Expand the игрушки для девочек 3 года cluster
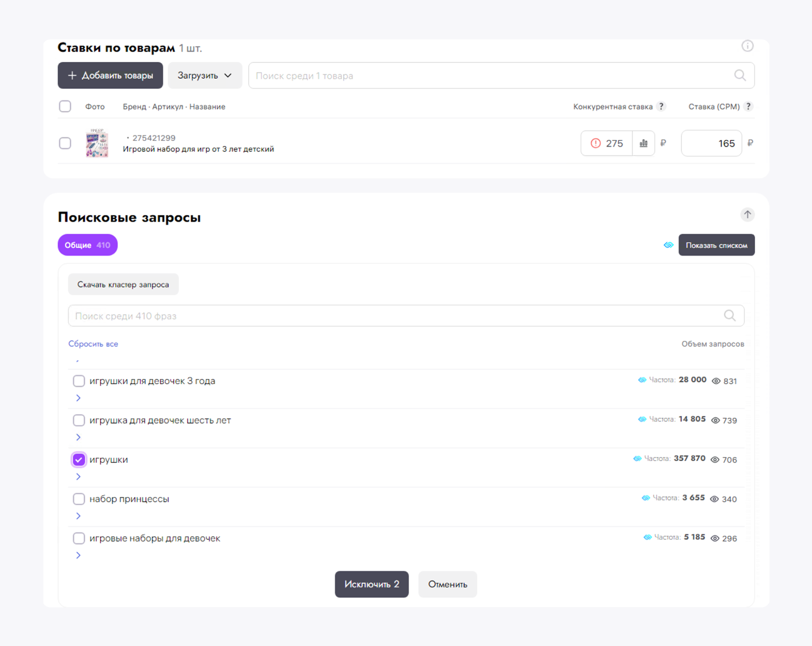The height and width of the screenshot is (646, 812). click(78, 398)
